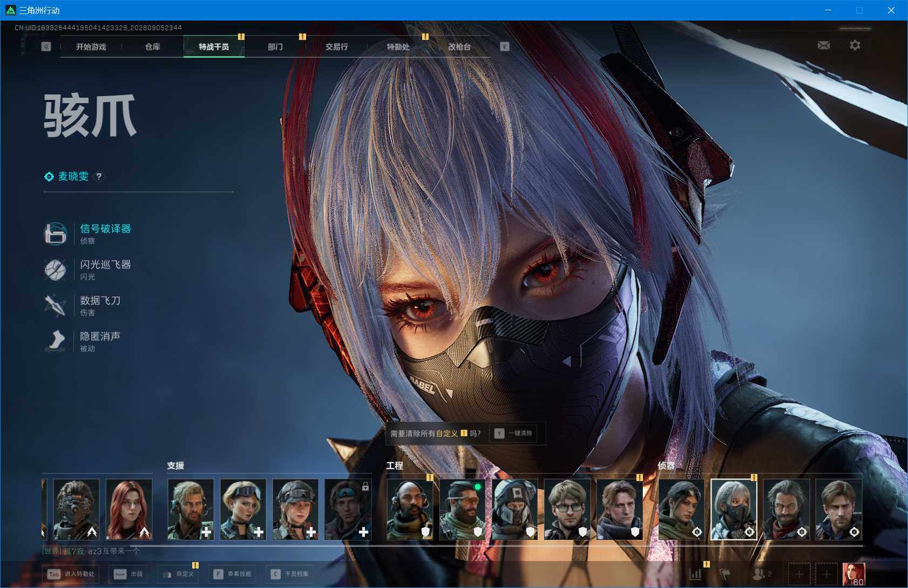Click the first empty squad invite slot
Screen dimensions: 908x588
point(799,574)
